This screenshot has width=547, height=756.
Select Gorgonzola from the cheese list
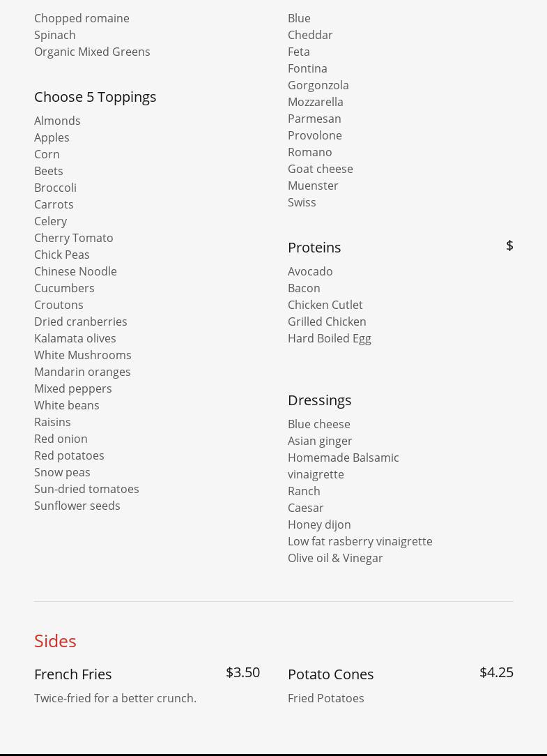[x=318, y=85]
